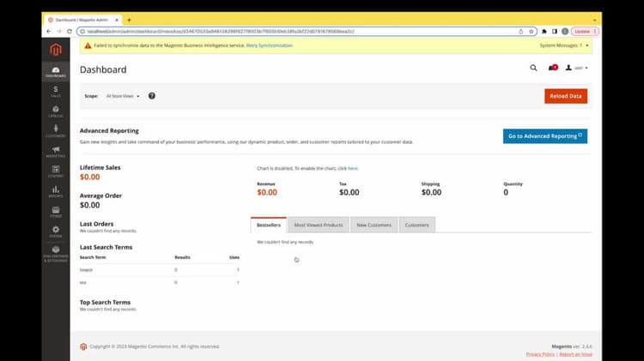Viewport: 644px width, 361px height.
Task: Click the Scope help question-mark icon
Action: pos(151,95)
